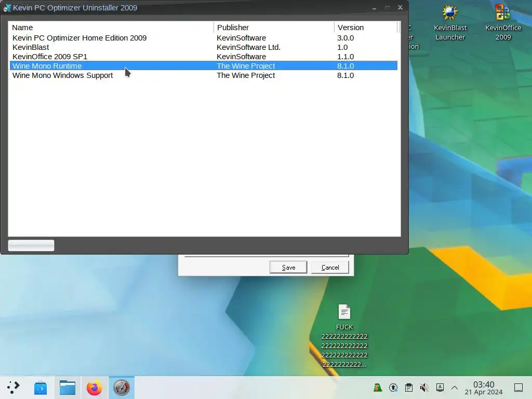Click the blank button below the program list
Viewport: 532px width, 399px height.
(31, 246)
